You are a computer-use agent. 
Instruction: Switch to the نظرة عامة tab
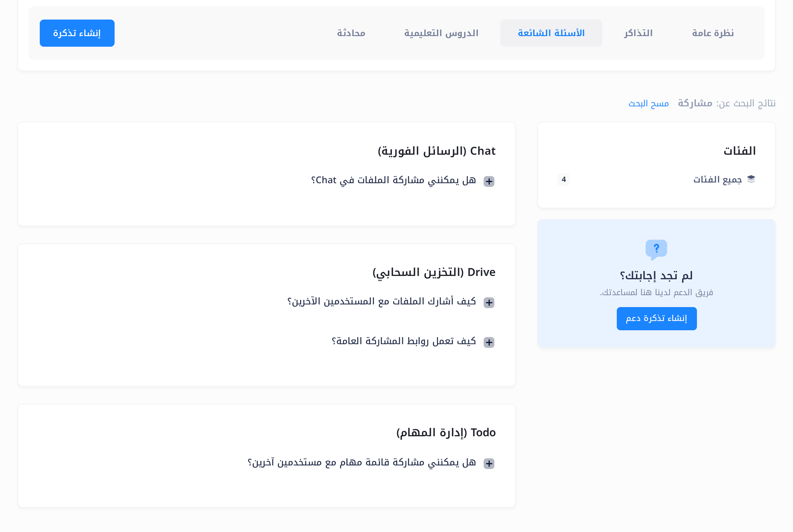coord(713,33)
